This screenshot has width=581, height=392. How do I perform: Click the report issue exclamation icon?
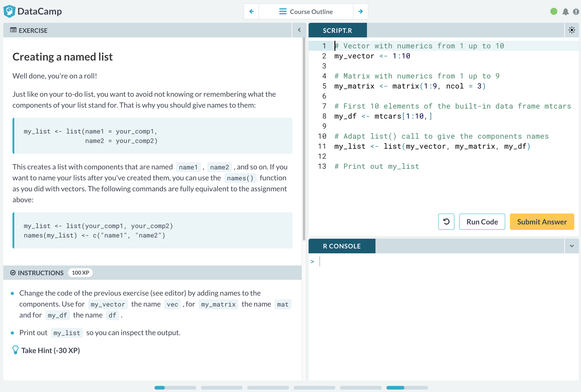pyautogui.click(x=576, y=12)
